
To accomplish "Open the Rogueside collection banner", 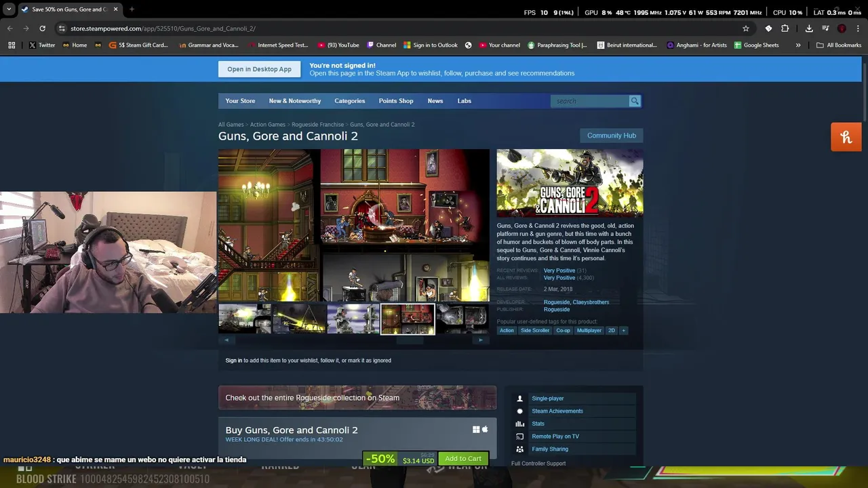I will [357, 398].
